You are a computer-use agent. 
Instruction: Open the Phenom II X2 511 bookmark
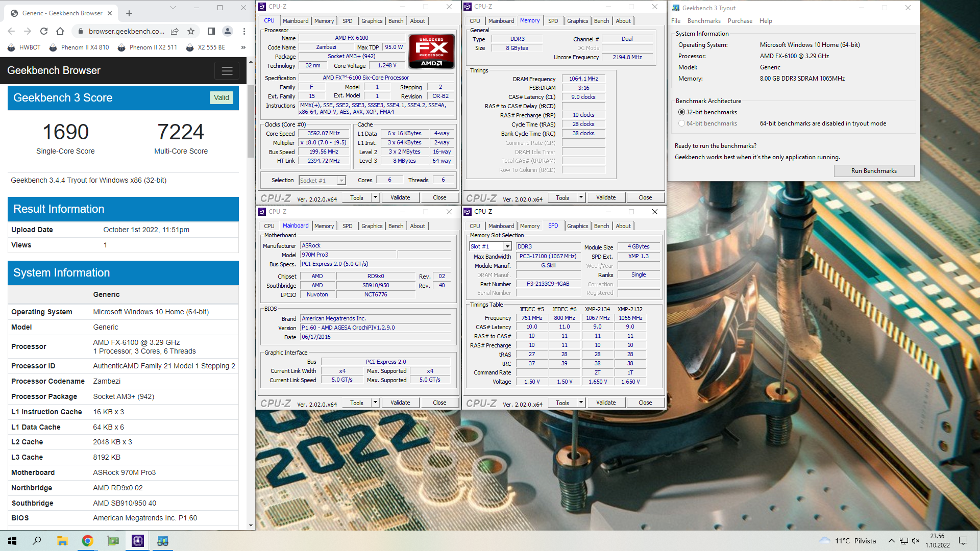tap(147, 47)
